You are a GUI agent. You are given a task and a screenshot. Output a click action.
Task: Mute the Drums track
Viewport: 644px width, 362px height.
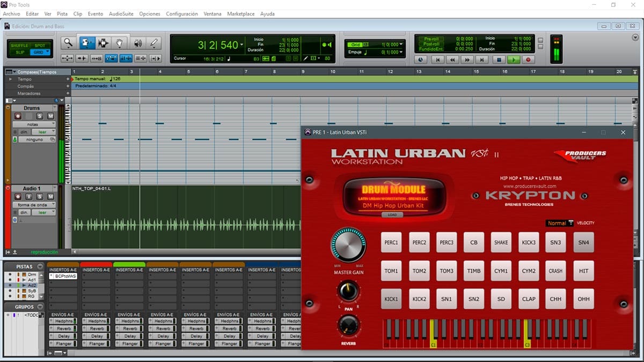(x=50, y=116)
